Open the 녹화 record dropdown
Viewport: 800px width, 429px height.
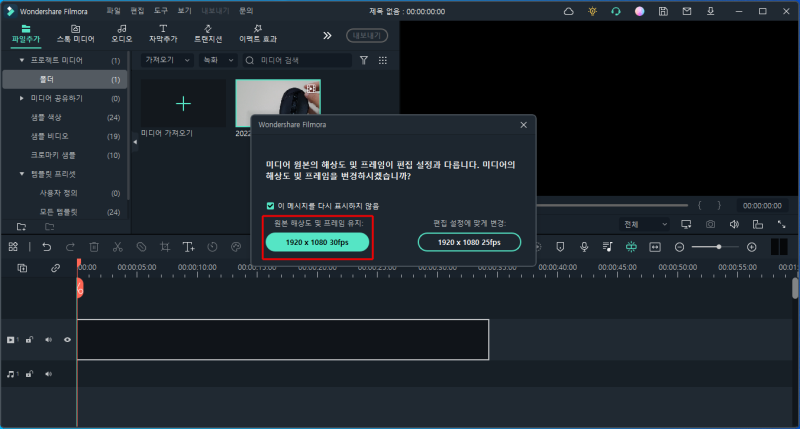click(218, 60)
